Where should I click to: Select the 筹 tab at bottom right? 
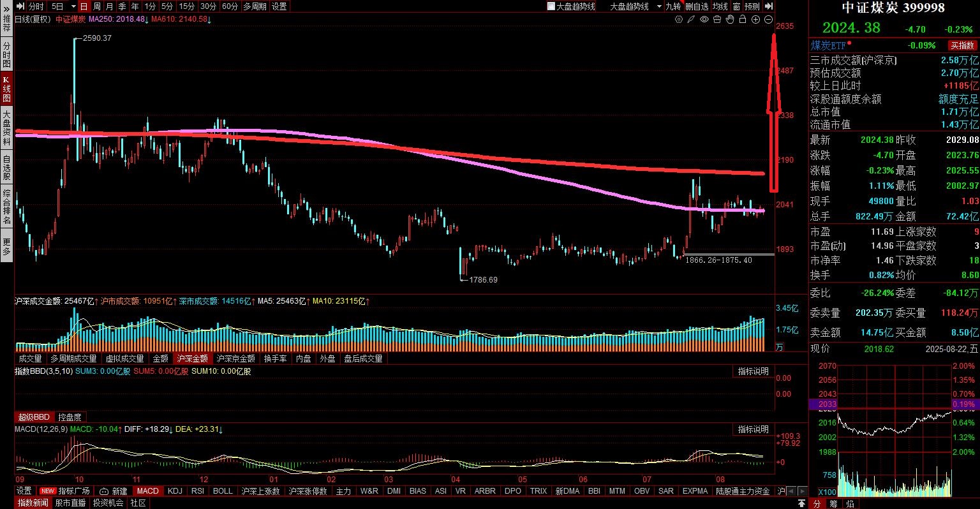(x=834, y=503)
